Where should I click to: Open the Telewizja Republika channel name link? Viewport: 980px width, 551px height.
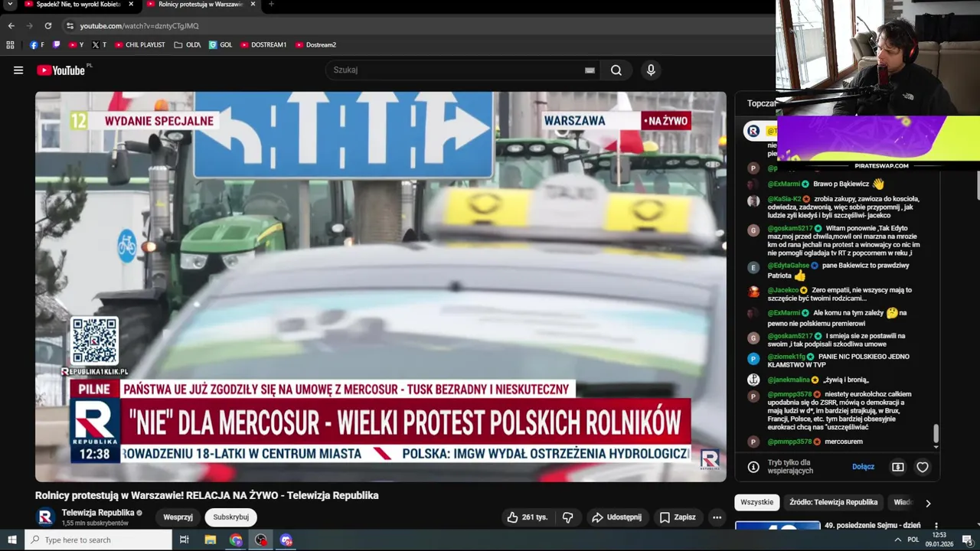(98, 513)
